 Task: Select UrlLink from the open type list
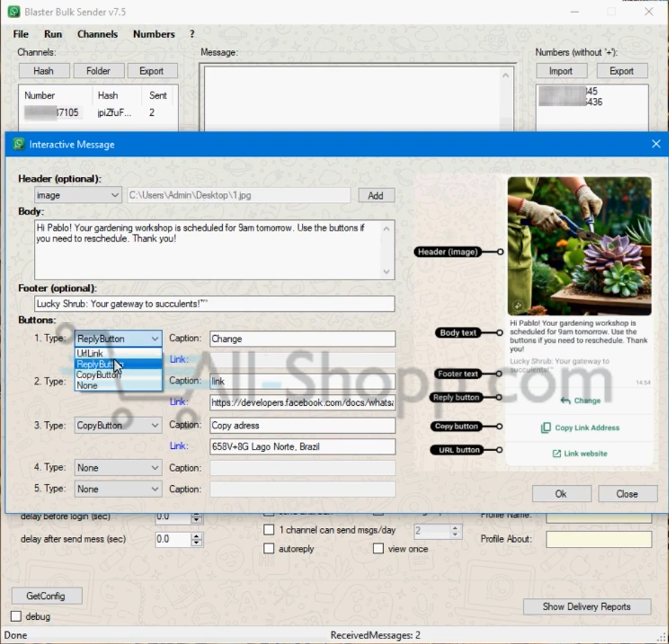90,353
